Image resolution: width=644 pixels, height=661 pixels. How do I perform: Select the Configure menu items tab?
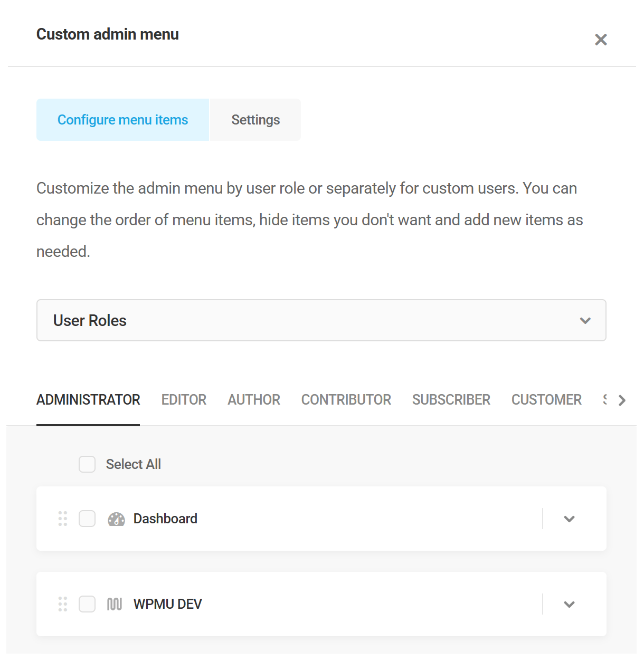122,120
